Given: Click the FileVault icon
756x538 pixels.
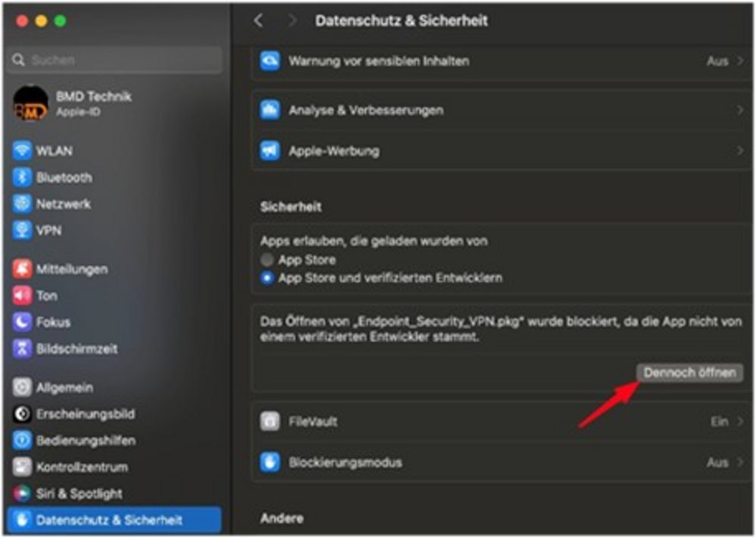Looking at the screenshot, I should coord(270,422).
